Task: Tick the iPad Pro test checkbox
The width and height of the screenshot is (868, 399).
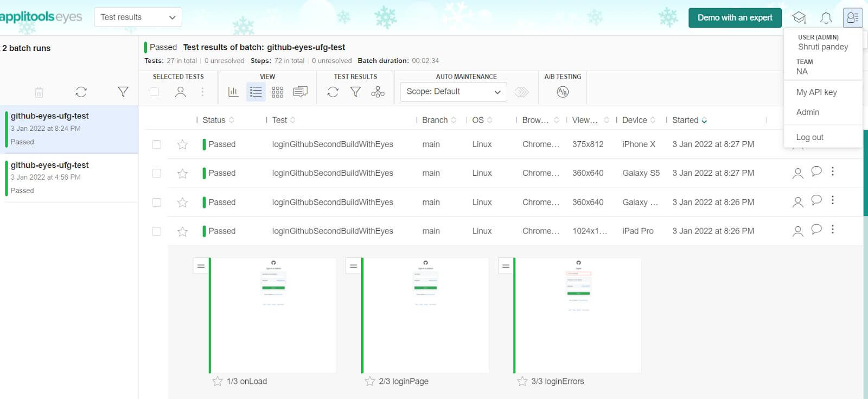Action: click(157, 231)
